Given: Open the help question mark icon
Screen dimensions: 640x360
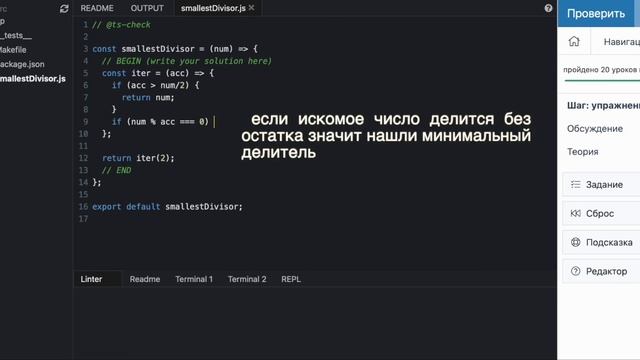Looking at the screenshot, I should pos(548,8).
